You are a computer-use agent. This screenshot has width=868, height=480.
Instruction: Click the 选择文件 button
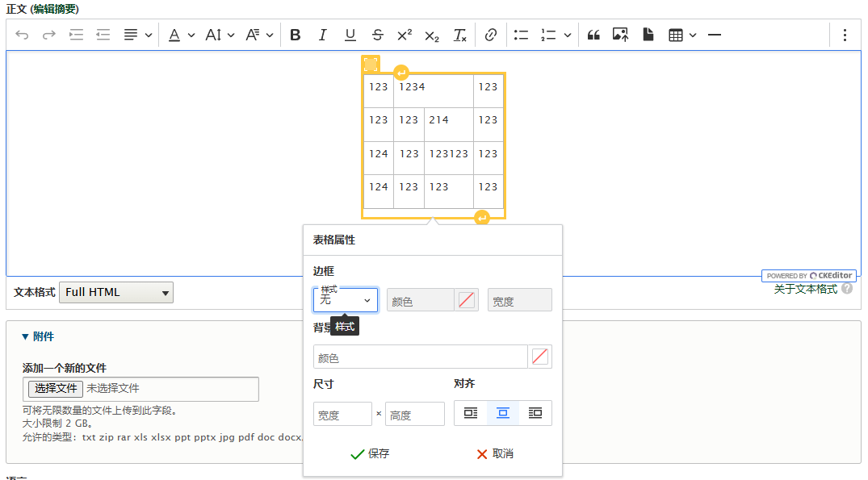click(56, 388)
